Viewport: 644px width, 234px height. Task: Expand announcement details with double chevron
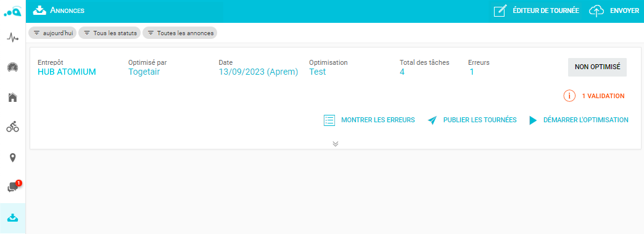[x=336, y=143]
